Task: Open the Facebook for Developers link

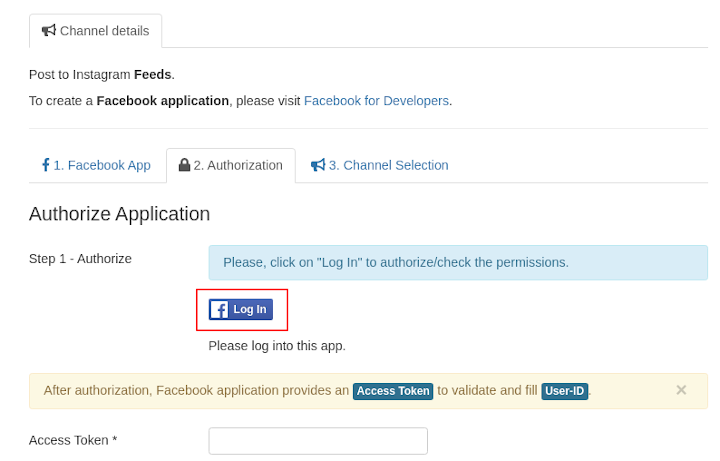Action: [377, 101]
